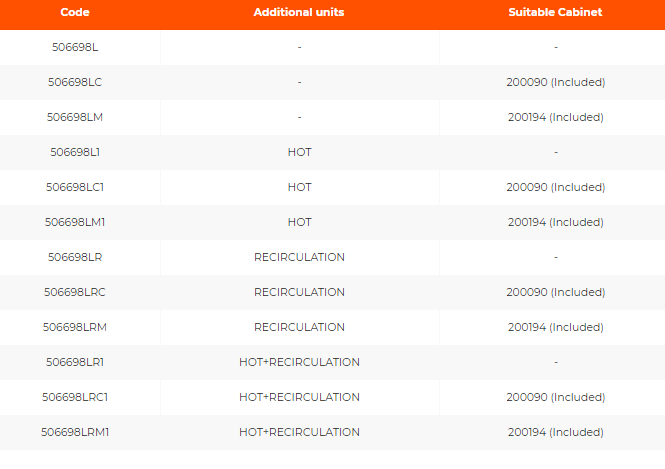Select product code 506698L
Viewport: 665px width, 469px height.
[x=74, y=47]
